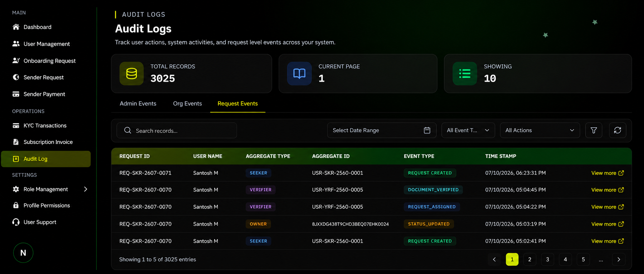This screenshot has width=644, height=274.
Task: Click external-link icon for 06:23:31 PM row
Action: coord(621,173)
